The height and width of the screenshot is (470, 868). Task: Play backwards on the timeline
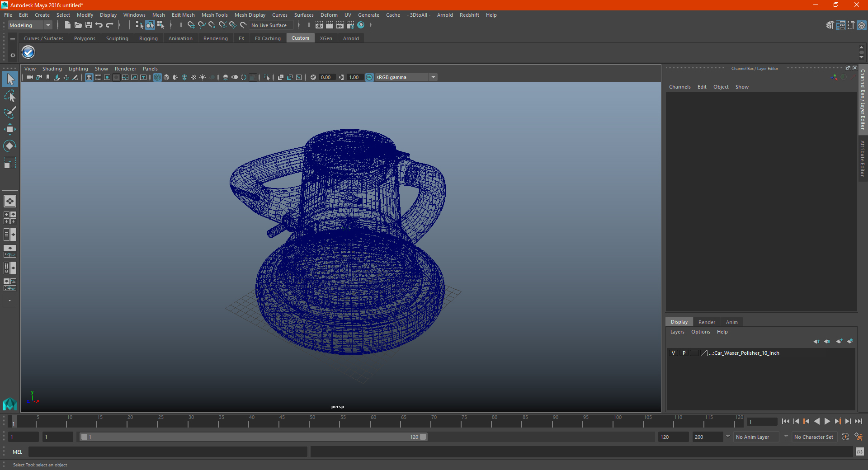click(816, 421)
